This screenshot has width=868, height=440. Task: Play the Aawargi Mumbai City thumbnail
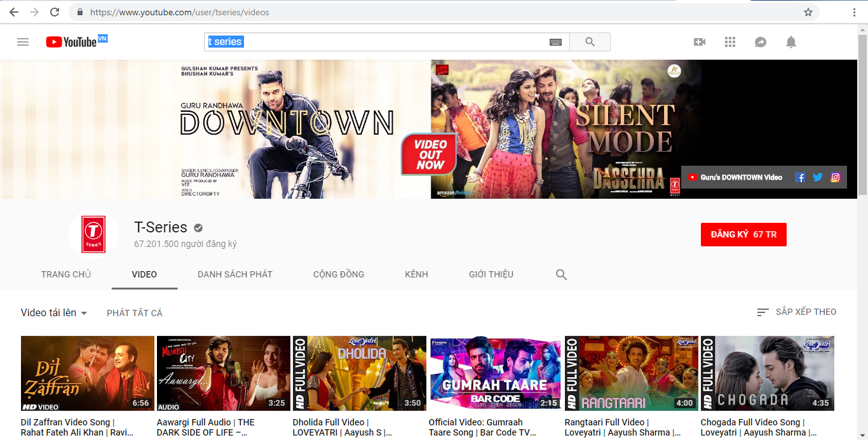click(x=224, y=373)
